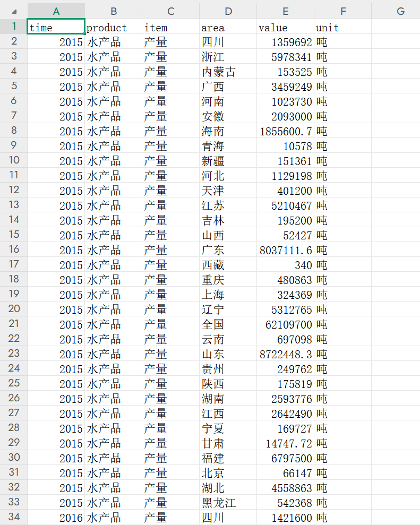
Task: Select the cell containing 贵州
Action: [x=228, y=368]
